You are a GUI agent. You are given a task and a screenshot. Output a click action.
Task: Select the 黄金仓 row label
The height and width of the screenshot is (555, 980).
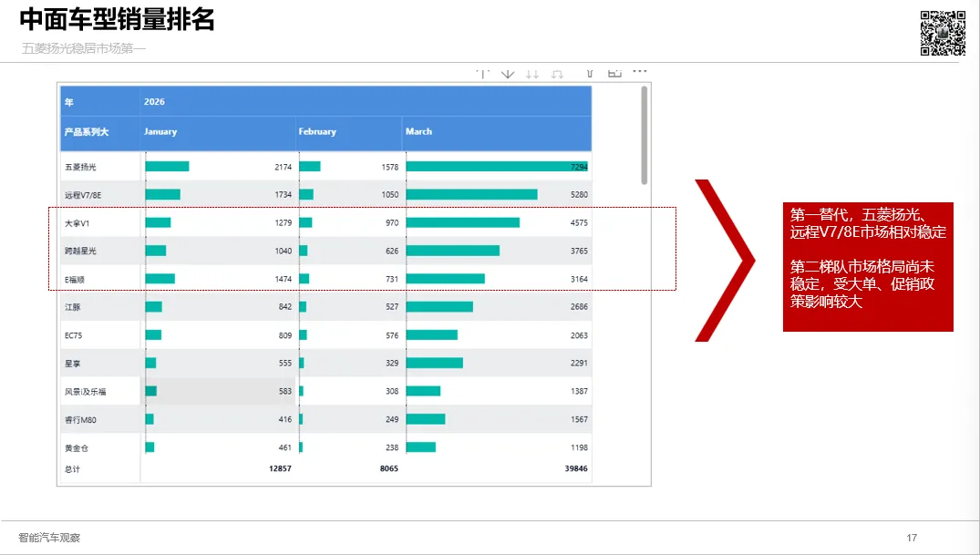pyautogui.click(x=77, y=448)
